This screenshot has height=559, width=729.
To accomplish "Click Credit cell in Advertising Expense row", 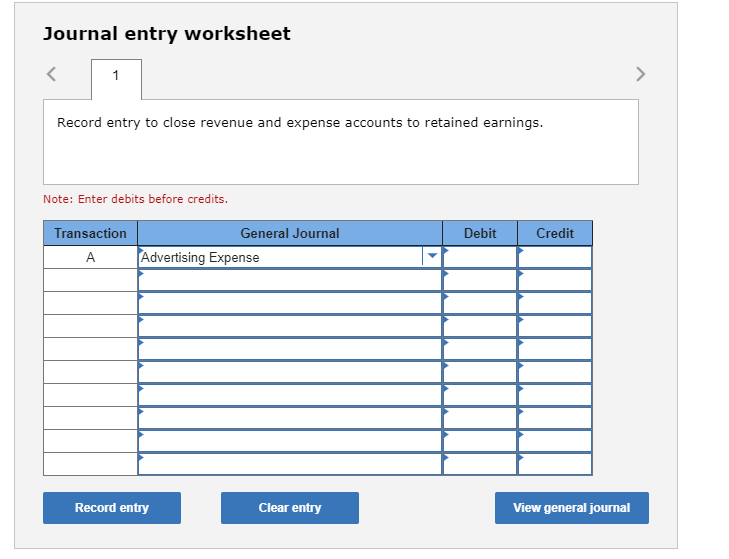I will click(555, 257).
